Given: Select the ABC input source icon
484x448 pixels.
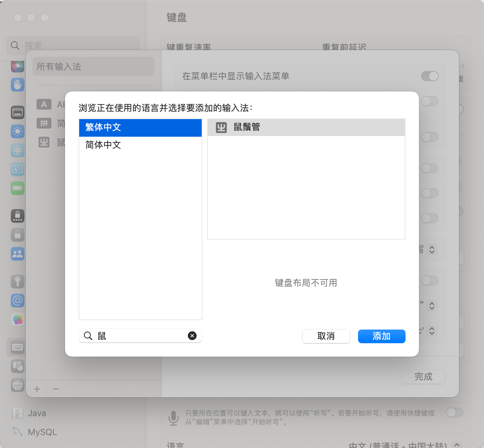Looking at the screenshot, I should tap(44, 104).
